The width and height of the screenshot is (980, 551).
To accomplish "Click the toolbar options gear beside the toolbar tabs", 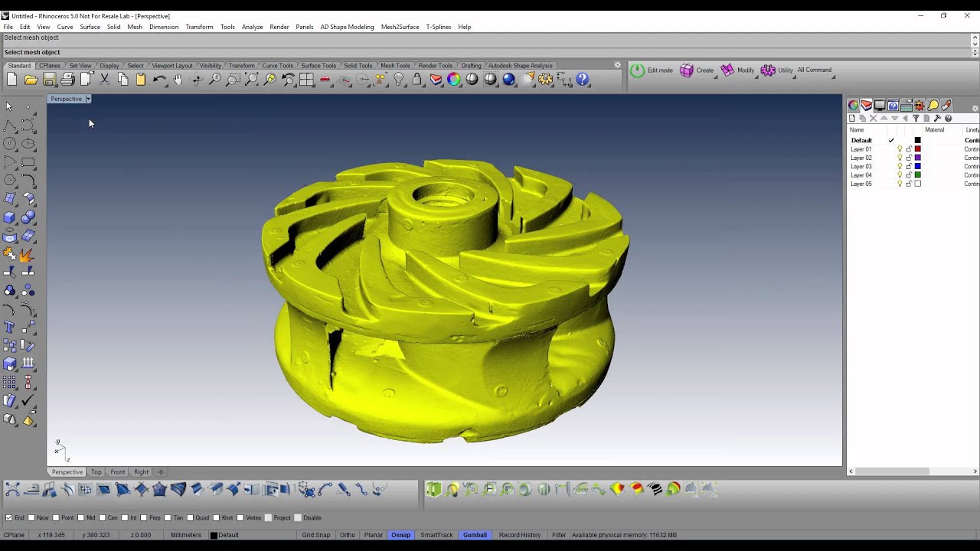I will point(618,65).
